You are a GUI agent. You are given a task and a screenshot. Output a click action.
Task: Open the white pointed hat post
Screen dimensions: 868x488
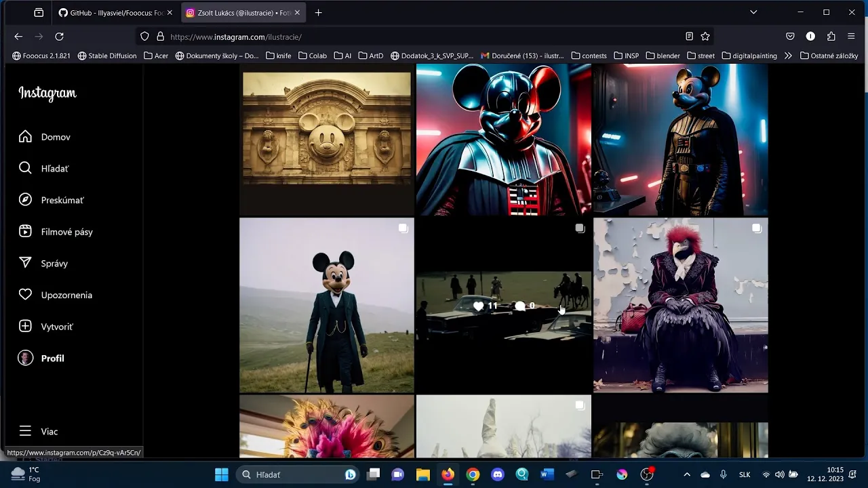tap(503, 426)
